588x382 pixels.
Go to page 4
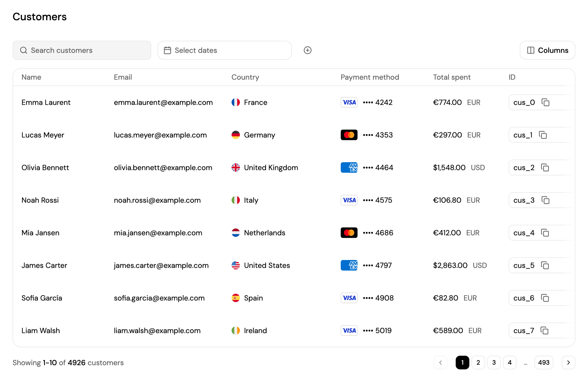(510, 363)
